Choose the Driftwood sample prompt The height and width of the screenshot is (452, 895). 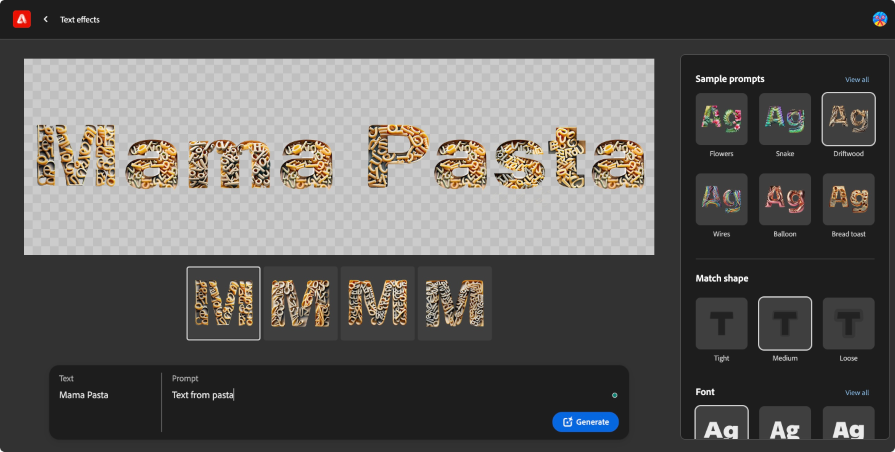click(x=848, y=120)
